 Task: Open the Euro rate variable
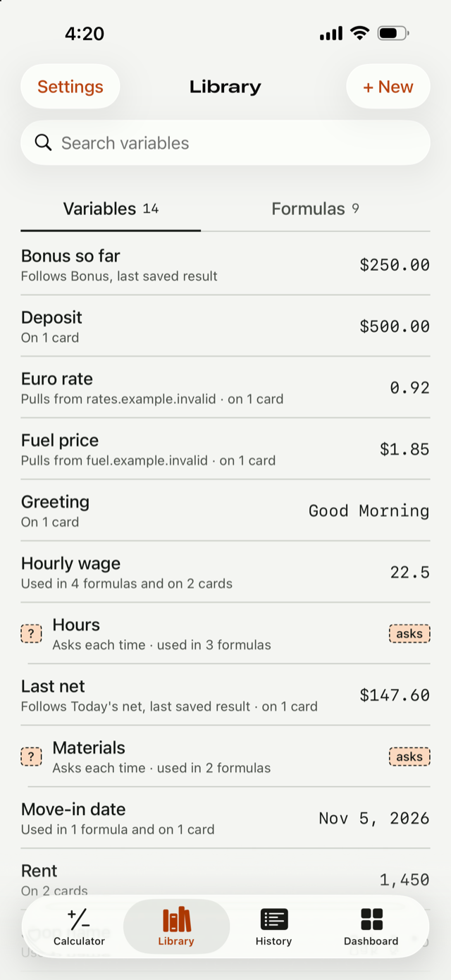pos(225,388)
